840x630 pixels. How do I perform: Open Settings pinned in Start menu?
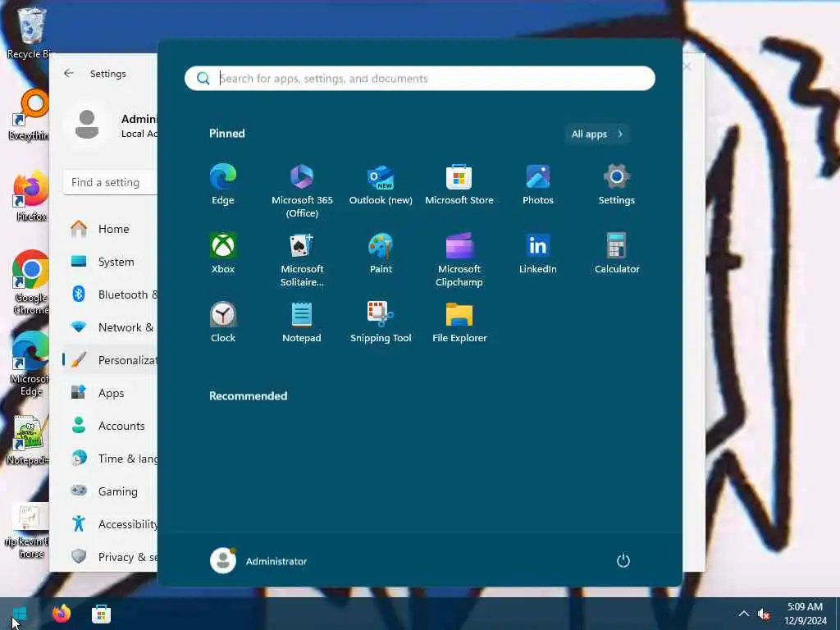[x=617, y=185]
